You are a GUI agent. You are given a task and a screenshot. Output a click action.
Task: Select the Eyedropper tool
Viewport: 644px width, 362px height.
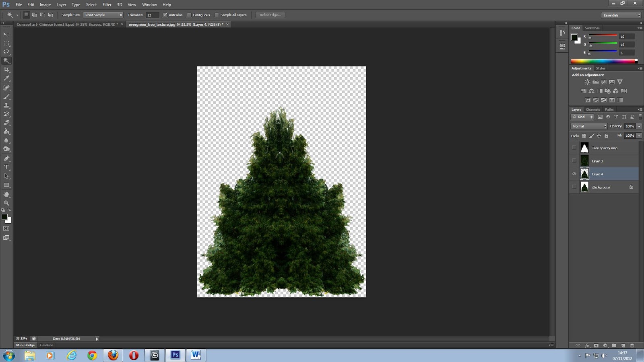pos(6,78)
